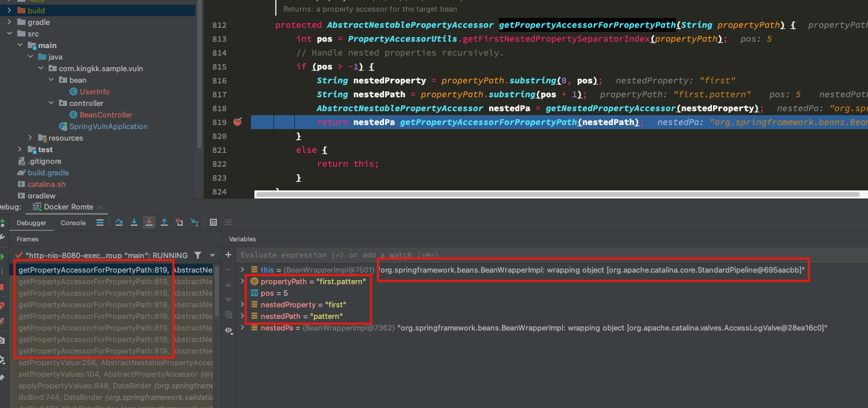Viewport: 868px width, 408px height.
Task: Click the Force Step Into red arrow icon
Action: pos(149,222)
